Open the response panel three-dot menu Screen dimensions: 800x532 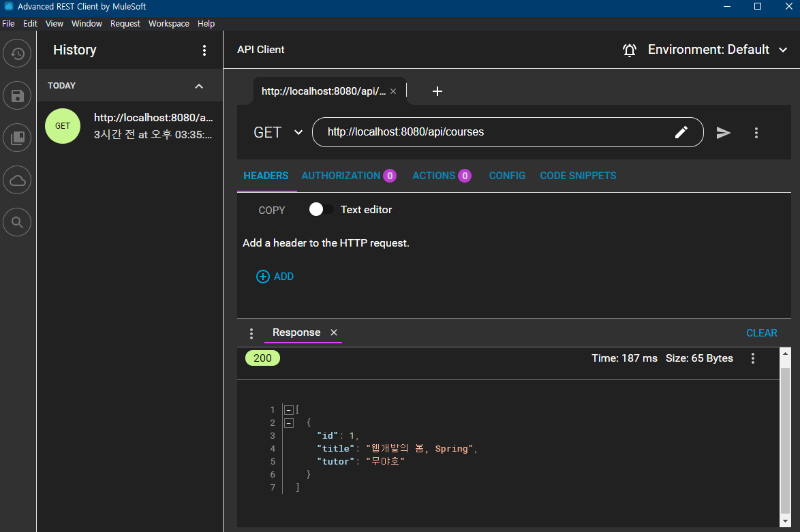click(251, 334)
